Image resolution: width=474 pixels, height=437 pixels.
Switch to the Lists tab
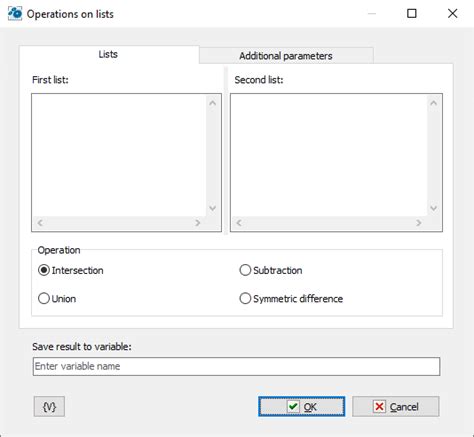[x=109, y=54]
